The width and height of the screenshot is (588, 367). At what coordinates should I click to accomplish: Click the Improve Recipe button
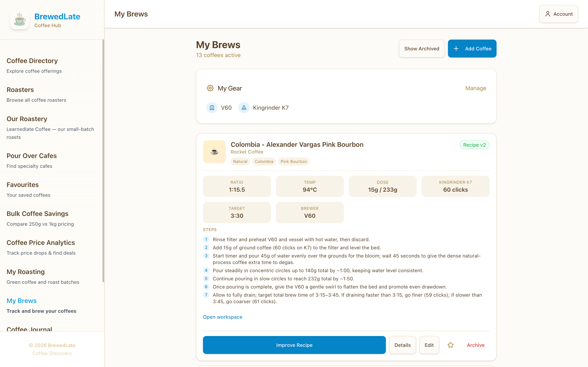click(x=294, y=345)
